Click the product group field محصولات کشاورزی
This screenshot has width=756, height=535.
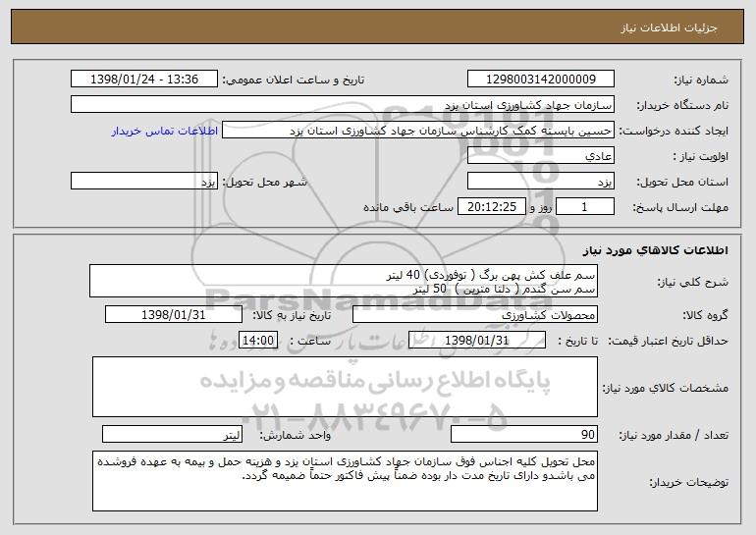[x=475, y=315]
